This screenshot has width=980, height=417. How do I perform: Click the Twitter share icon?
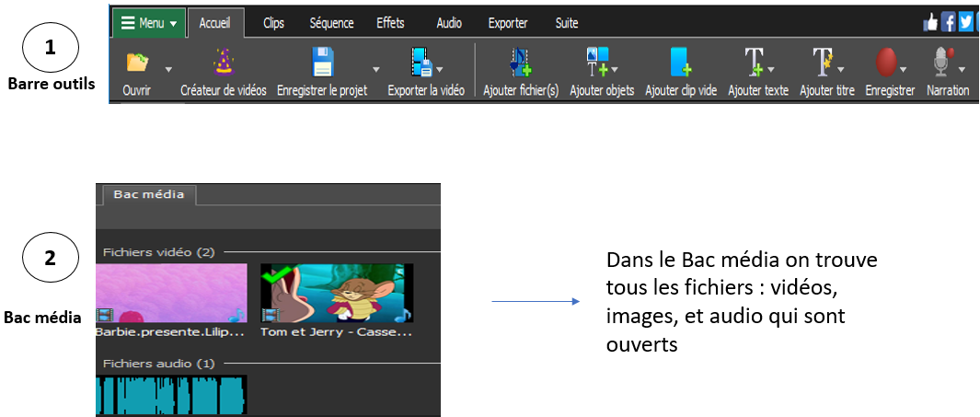(966, 23)
